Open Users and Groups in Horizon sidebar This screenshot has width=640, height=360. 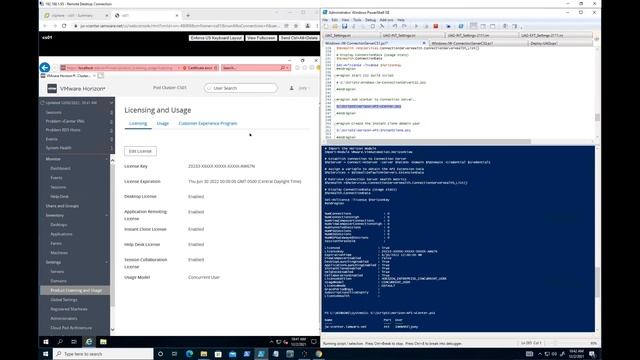click(62, 206)
